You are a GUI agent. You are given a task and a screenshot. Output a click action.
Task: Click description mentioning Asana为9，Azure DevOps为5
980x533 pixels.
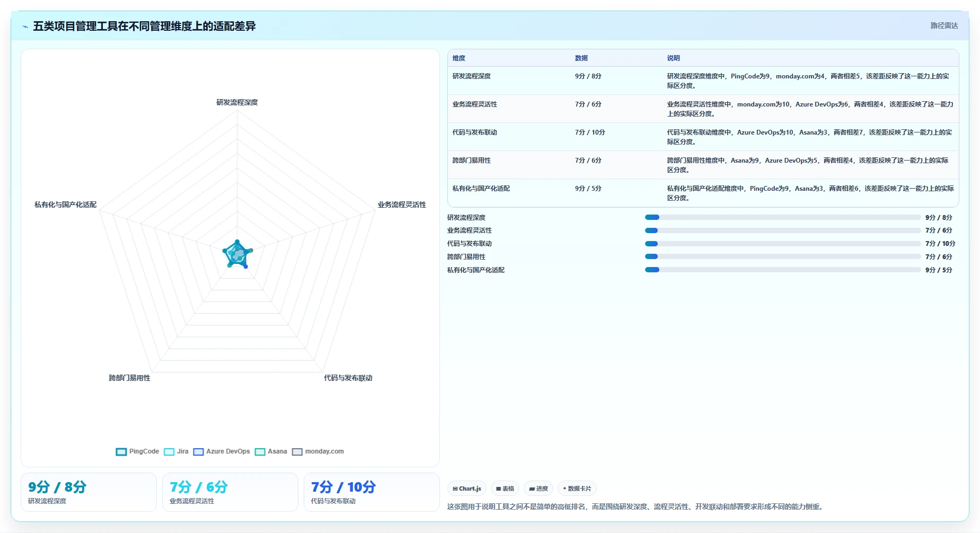[x=808, y=165]
